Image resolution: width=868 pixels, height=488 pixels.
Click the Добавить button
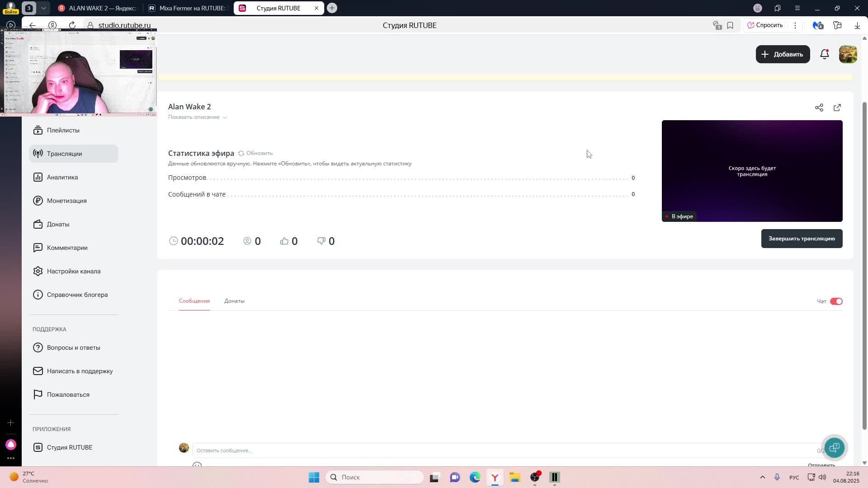tap(782, 54)
